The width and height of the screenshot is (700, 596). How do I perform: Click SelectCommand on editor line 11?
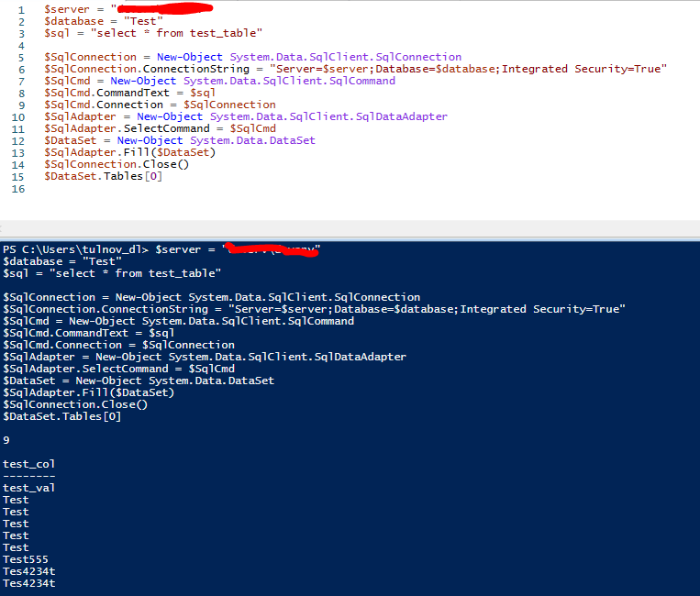click(x=167, y=128)
